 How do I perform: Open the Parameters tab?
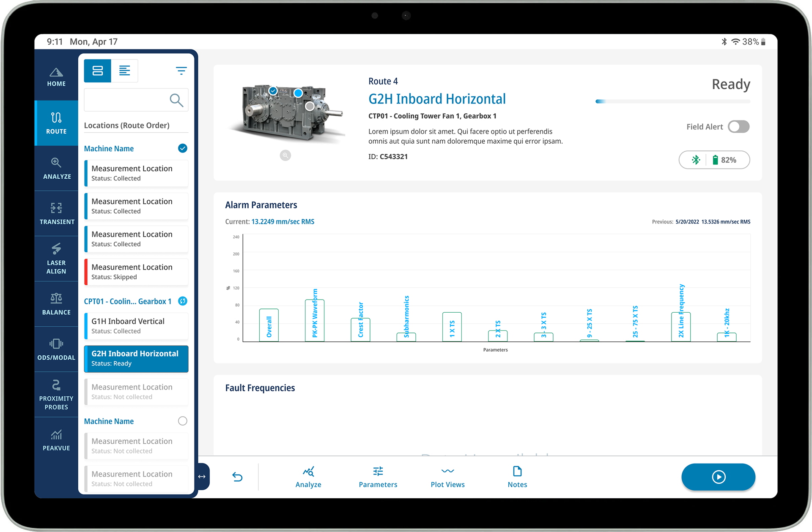point(378,477)
